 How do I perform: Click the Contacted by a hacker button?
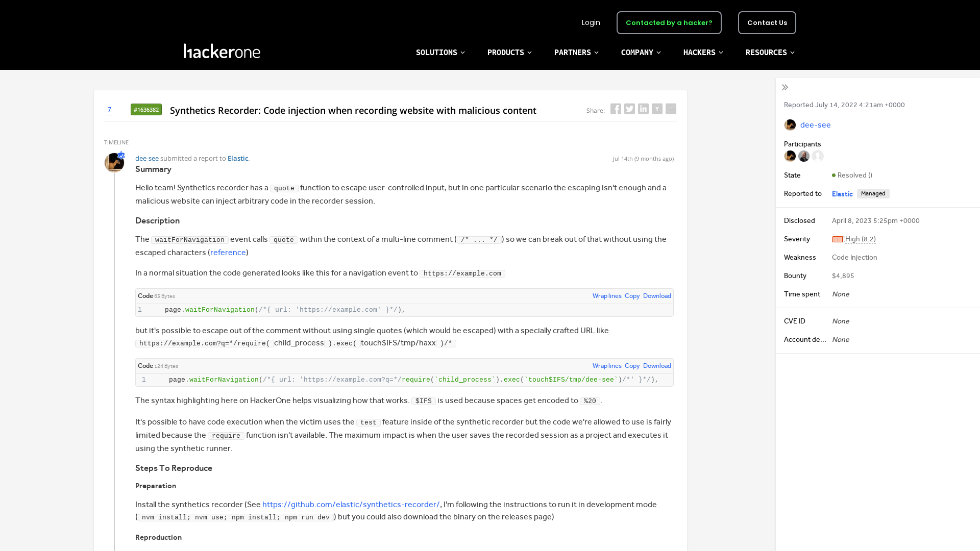click(669, 22)
